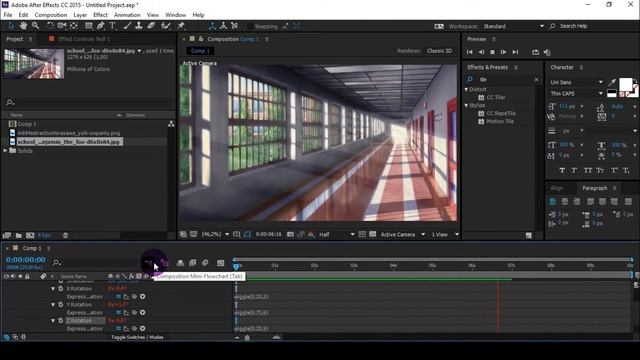Toggle Y Rotation stopwatch
Image resolution: width=640 pixels, height=360 pixels.
click(61, 304)
